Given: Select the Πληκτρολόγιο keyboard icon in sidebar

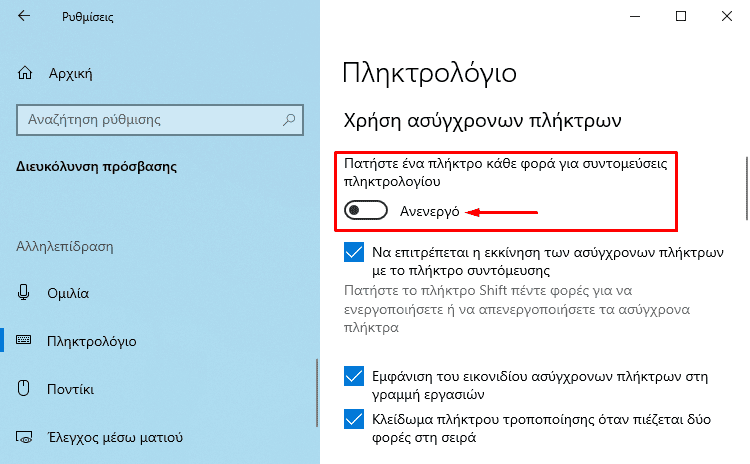Looking at the screenshot, I should tap(23, 340).
